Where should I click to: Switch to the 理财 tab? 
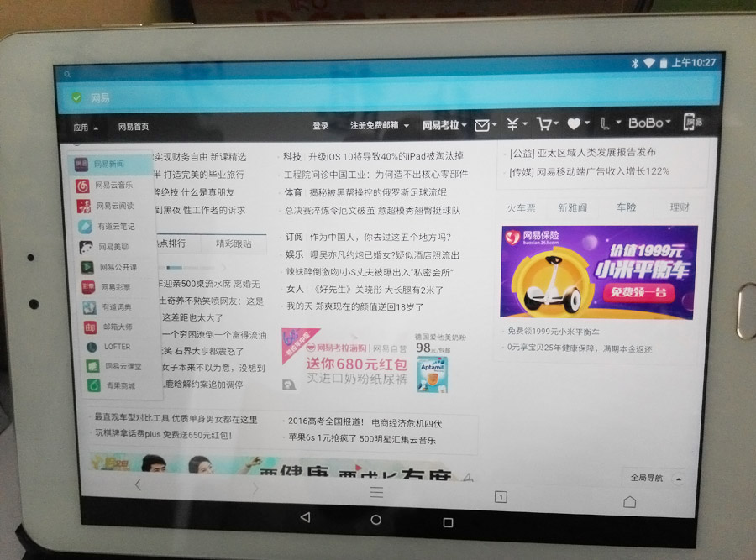pos(680,207)
